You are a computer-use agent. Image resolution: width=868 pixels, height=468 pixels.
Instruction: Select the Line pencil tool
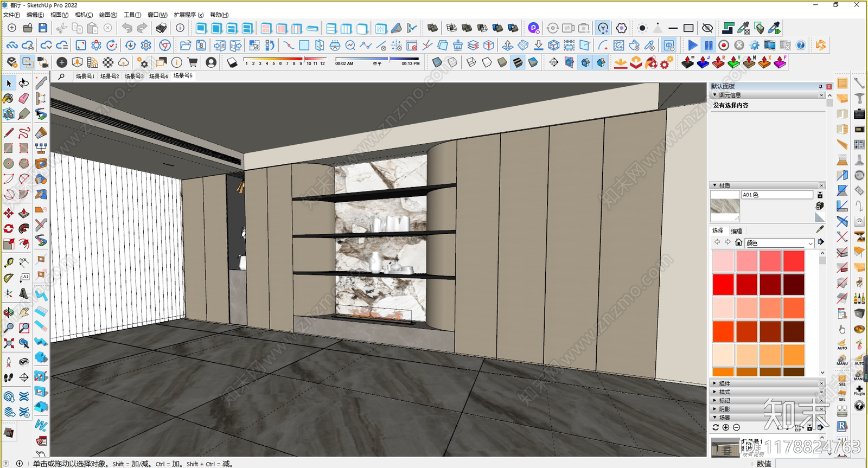9,133
